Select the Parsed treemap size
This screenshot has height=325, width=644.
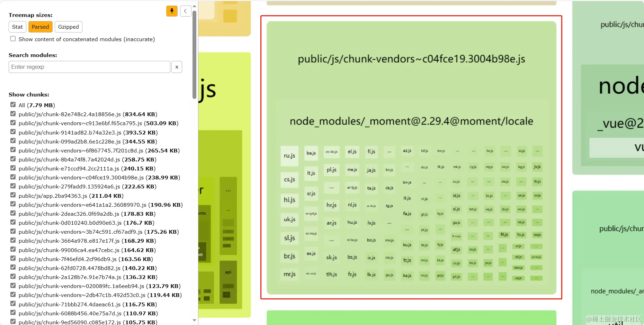click(41, 27)
